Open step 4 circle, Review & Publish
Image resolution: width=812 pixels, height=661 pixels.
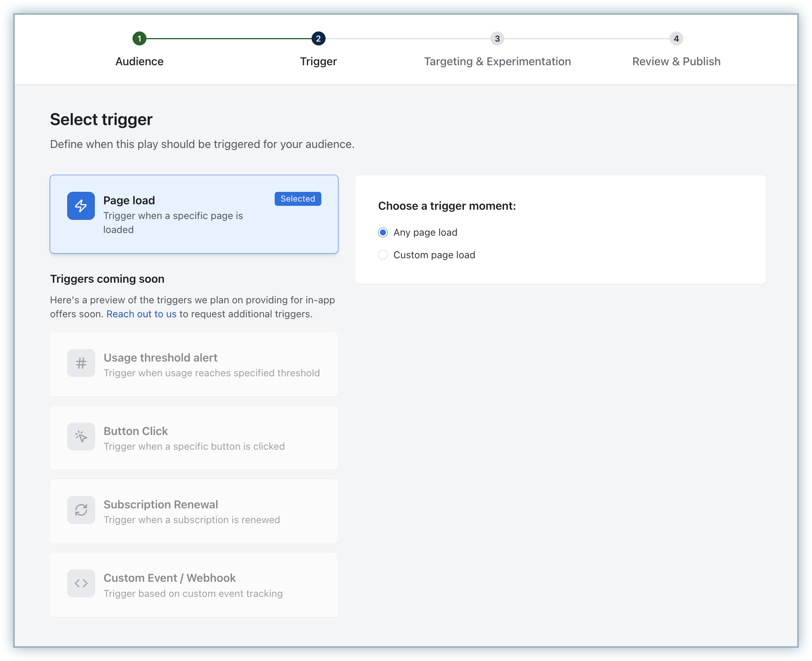[x=676, y=38]
